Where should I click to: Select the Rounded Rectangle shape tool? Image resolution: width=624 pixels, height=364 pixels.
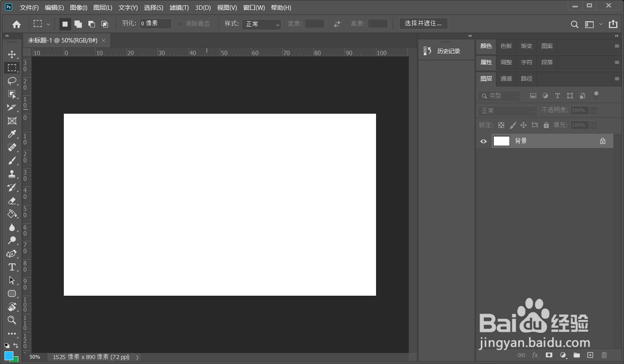coord(12,294)
